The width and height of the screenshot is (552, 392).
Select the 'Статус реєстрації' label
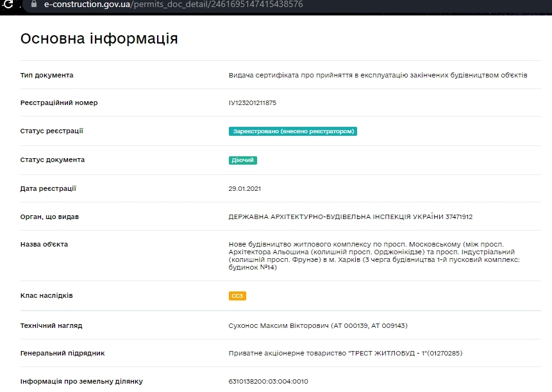[x=52, y=131]
